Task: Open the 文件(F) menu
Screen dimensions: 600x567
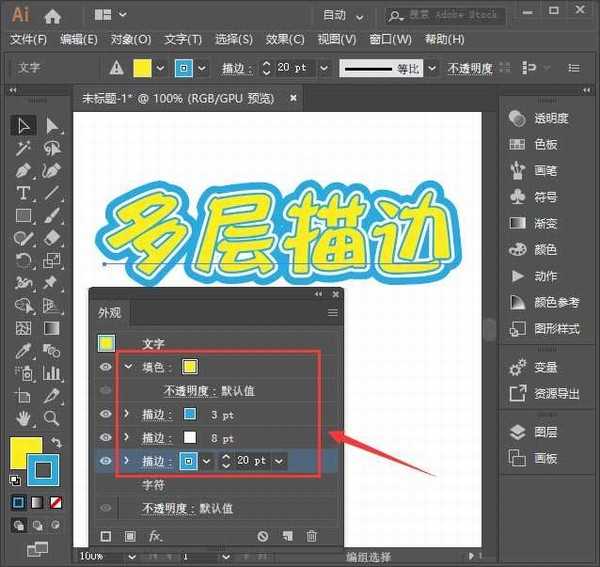Action: (28, 39)
